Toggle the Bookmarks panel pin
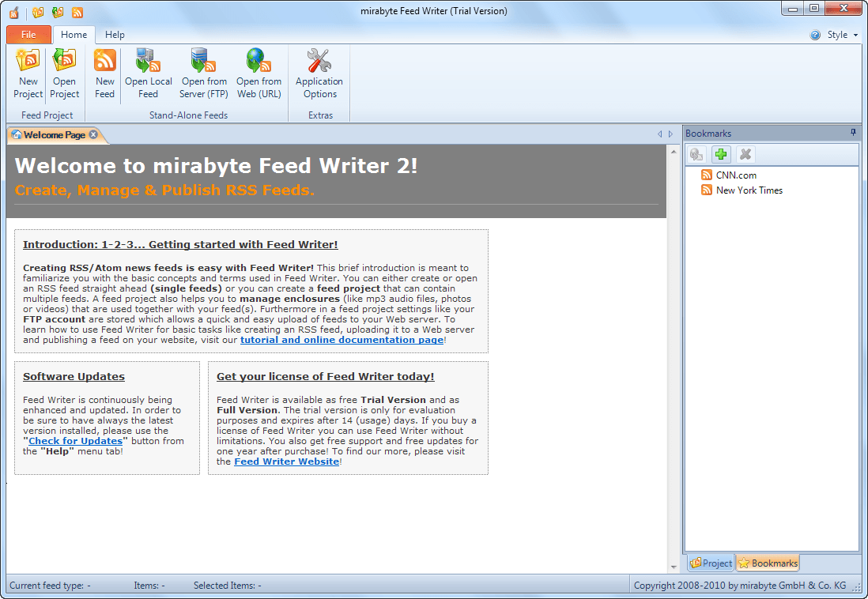The height and width of the screenshot is (599, 868). point(853,133)
